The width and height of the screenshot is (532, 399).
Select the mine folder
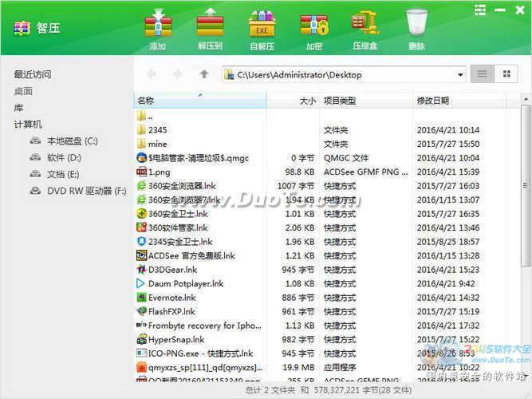tap(152, 144)
